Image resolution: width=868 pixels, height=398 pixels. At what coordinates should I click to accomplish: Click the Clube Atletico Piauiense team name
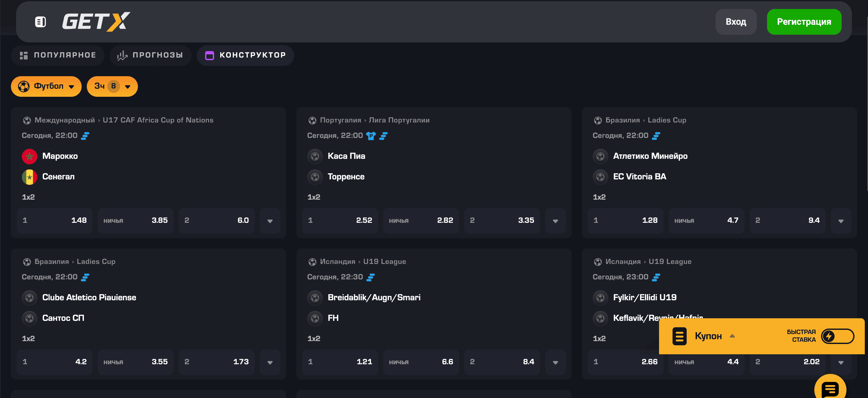tap(89, 298)
